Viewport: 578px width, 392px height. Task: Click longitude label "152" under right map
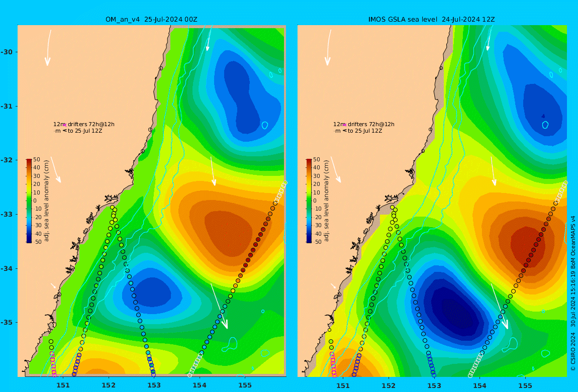coord(389,385)
